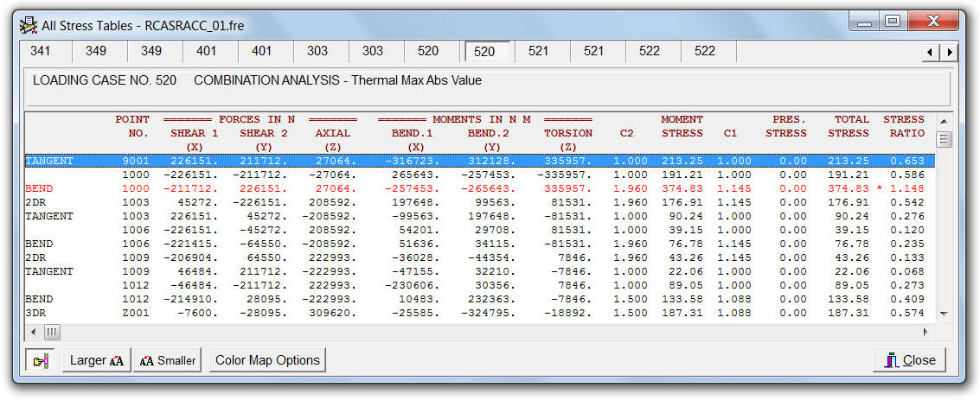Select the highlighted TANGENT row at point 9001
Viewport: 980px width, 400px height.
click(x=480, y=161)
